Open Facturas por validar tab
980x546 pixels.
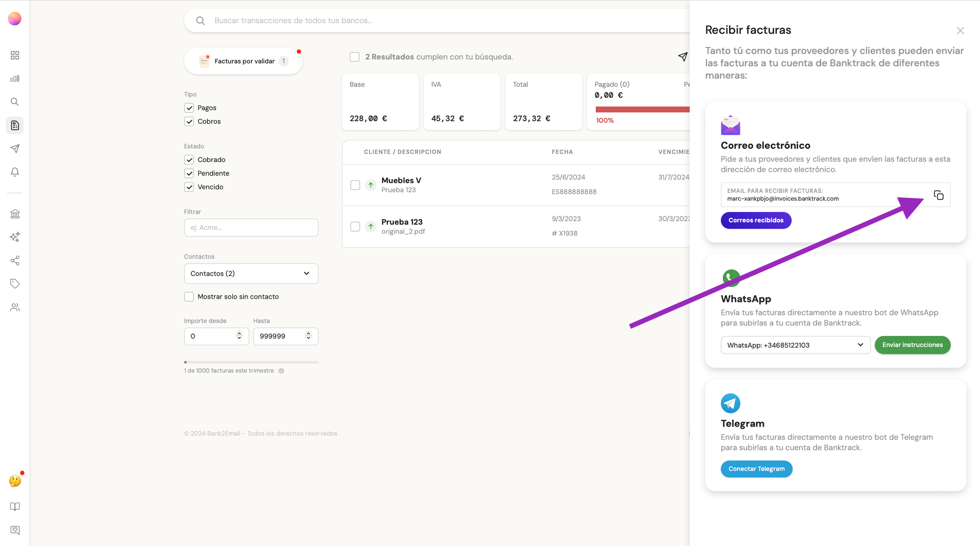tap(244, 61)
